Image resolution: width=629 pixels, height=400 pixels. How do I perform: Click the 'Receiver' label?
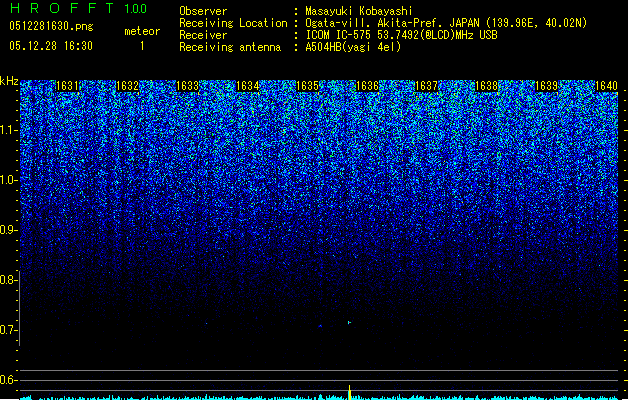[x=203, y=35]
